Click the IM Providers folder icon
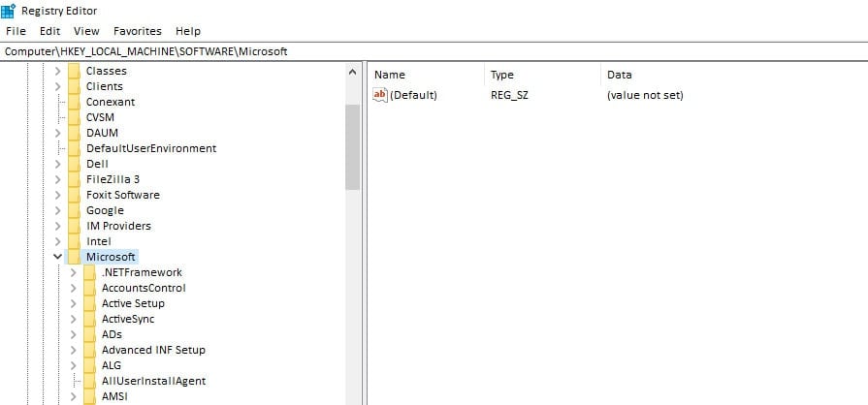 pos(74,226)
